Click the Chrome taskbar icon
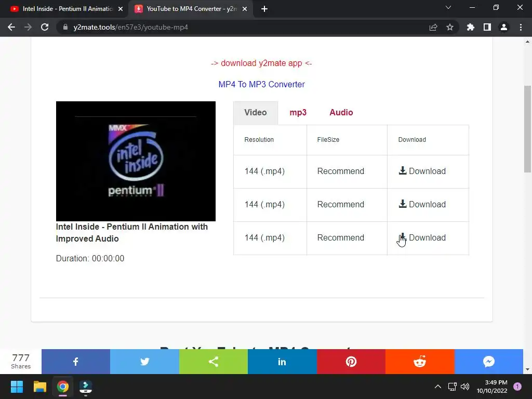This screenshot has height=399, width=532. 63,387
